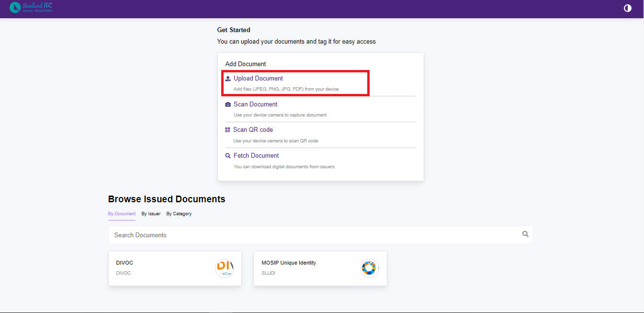Click the SLUDI issuer label

point(268,273)
